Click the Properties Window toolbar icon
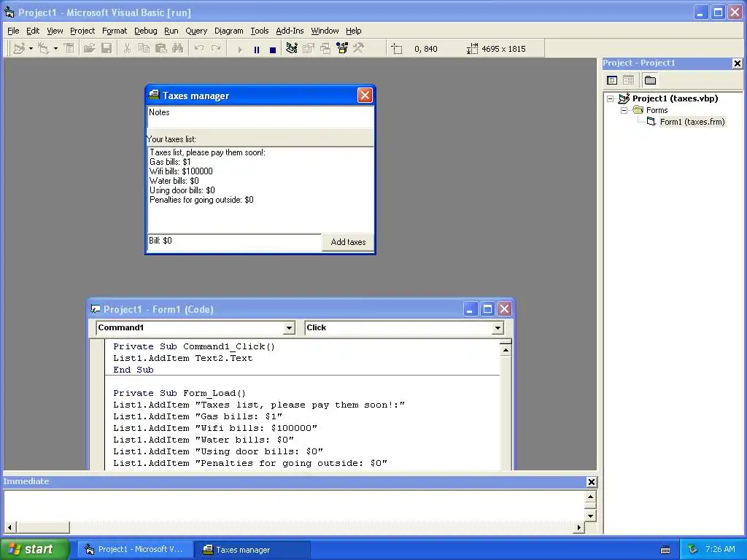747x560 pixels. (x=309, y=48)
